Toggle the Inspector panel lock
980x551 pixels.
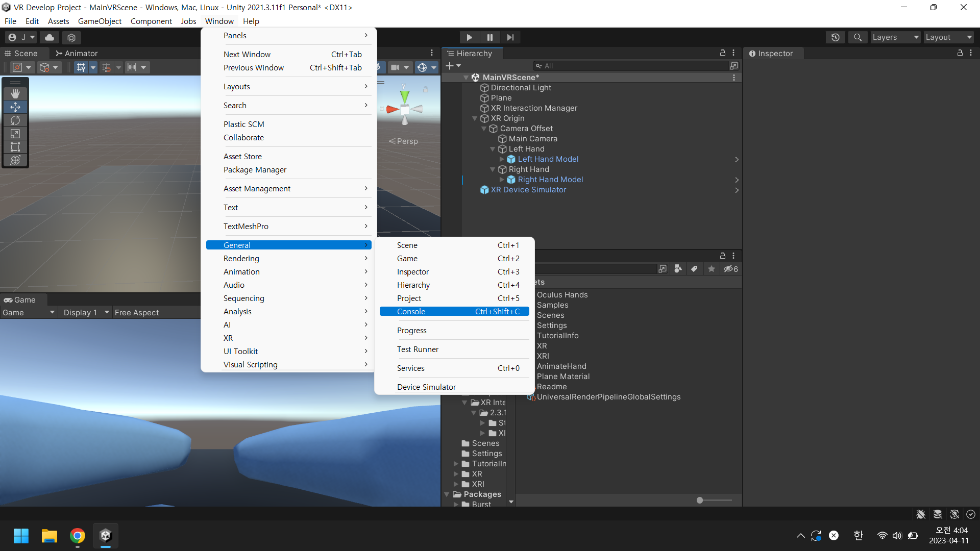click(x=960, y=53)
